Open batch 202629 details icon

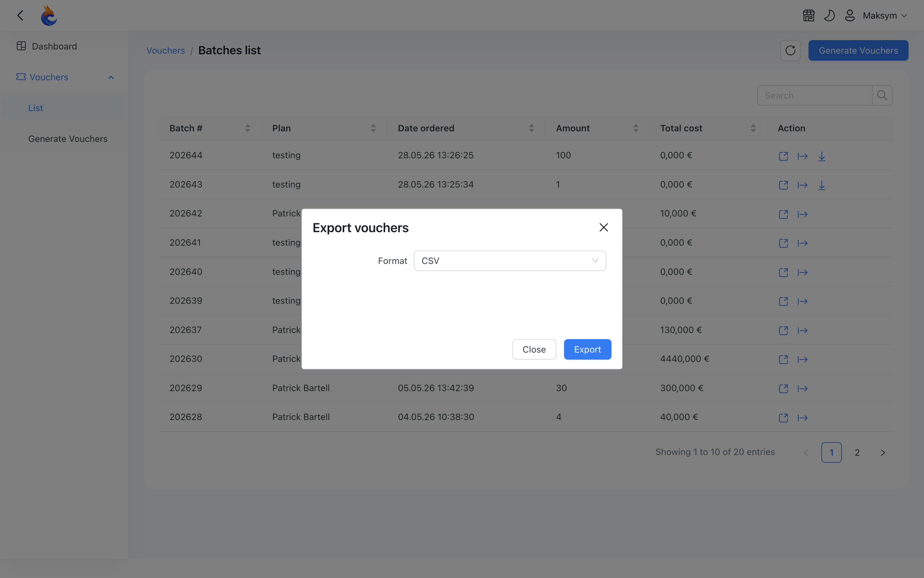[x=783, y=389]
